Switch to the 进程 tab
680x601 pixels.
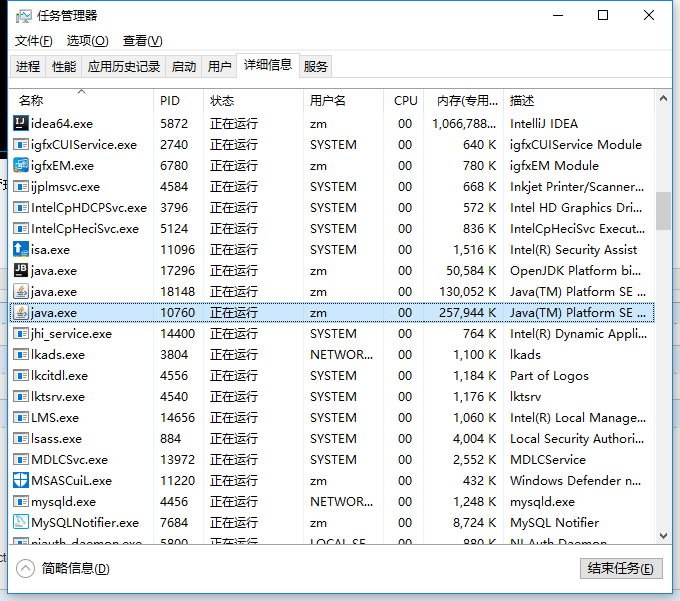click(28, 66)
